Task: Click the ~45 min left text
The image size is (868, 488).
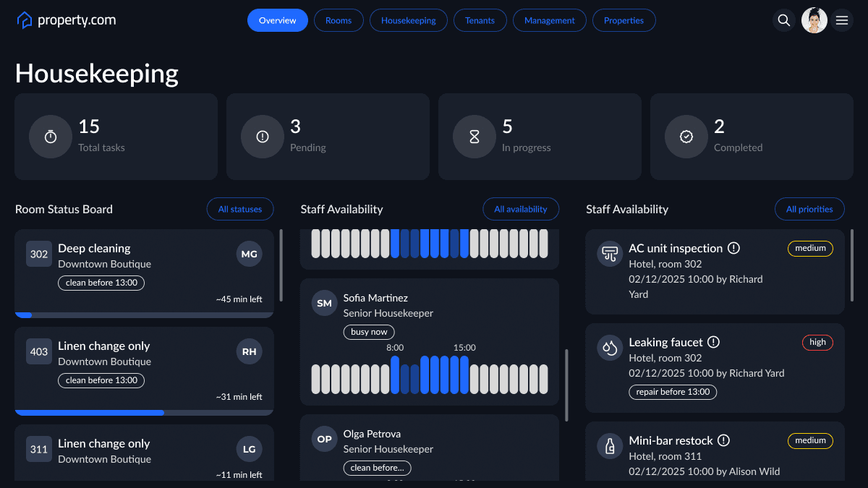Action: (239, 299)
